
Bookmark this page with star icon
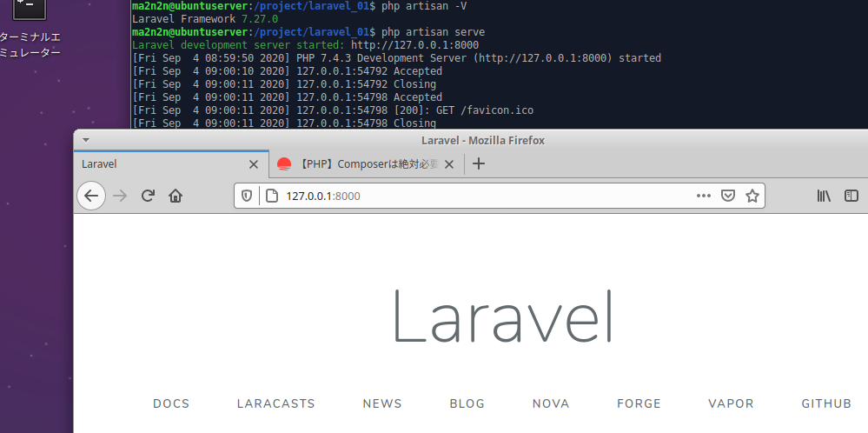[x=752, y=196]
